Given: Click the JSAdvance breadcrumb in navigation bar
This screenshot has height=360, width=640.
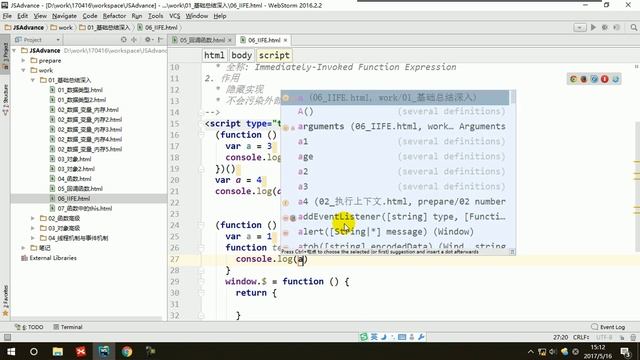Looking at the screenshot, I should click(24, 27).
